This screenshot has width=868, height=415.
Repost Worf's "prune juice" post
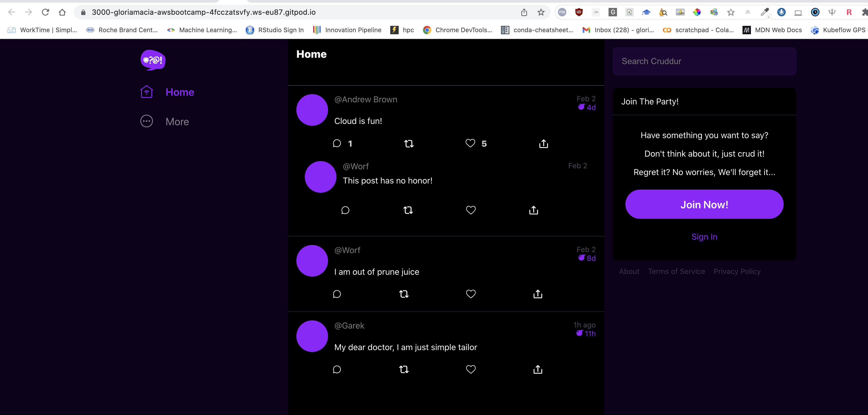(404, 294)
